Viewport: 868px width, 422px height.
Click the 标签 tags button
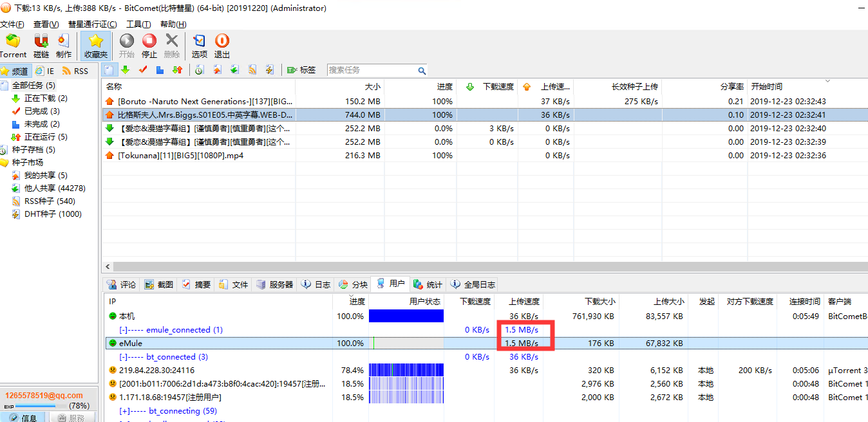tap(301, 70)
